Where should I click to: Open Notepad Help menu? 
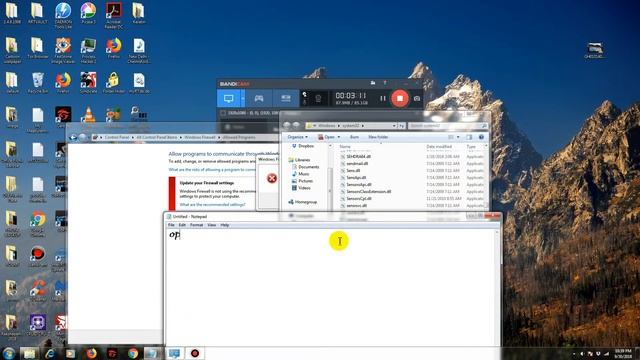pyautogui.click(x=224, y=225)
